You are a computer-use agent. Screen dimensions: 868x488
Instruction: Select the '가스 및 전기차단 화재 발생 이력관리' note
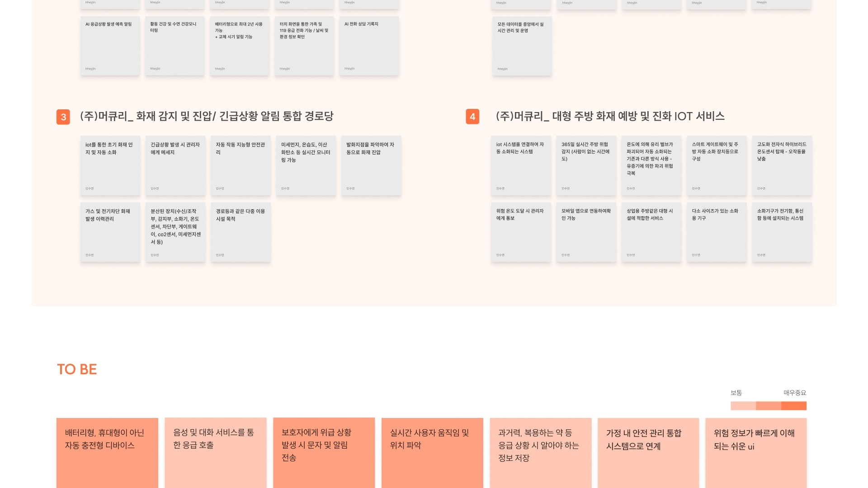coord(110,232)
